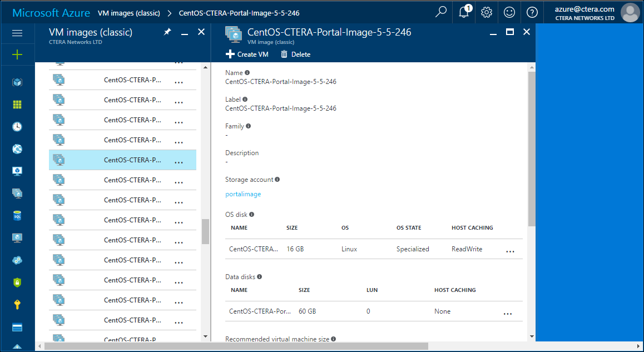The image size is (644, 352).
Task: Open the VM images stacked monitors sidebar icon
Action: pos(17,194)
